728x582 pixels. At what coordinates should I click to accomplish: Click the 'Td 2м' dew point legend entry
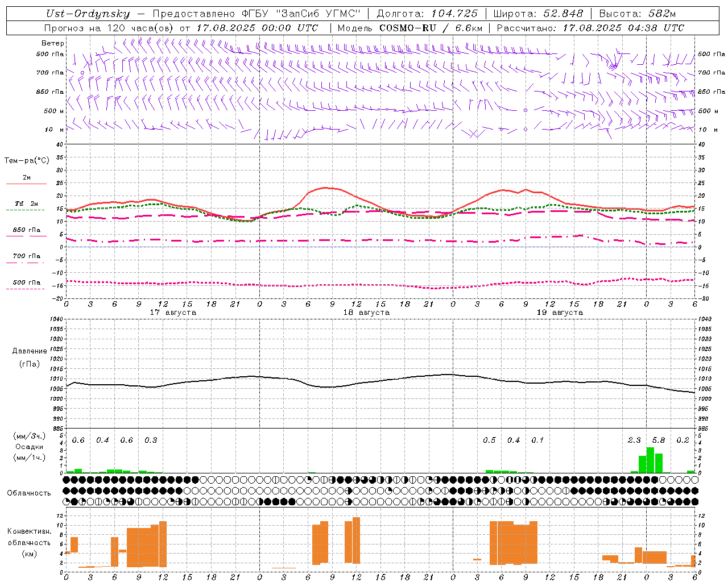click(x=26, y=203)
